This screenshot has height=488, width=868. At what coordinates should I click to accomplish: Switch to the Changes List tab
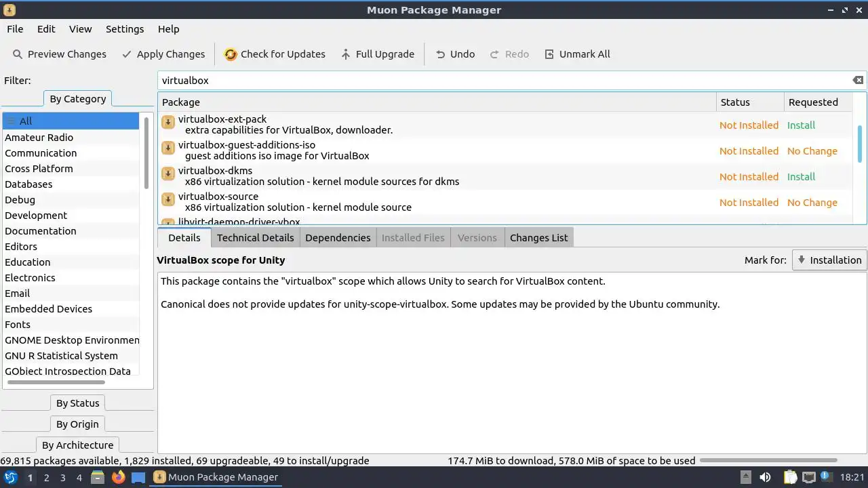click(x=538, y=238)
